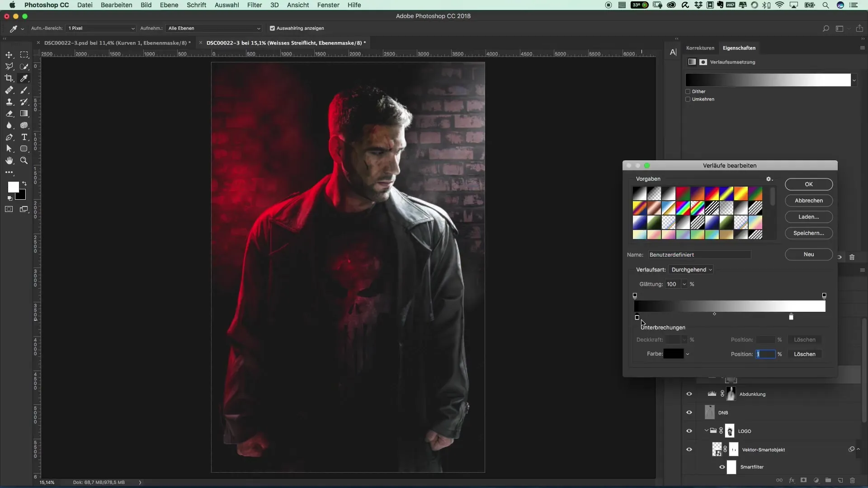
Task: Click Abbrechen in gradient editor
Action: pos(809,201)
